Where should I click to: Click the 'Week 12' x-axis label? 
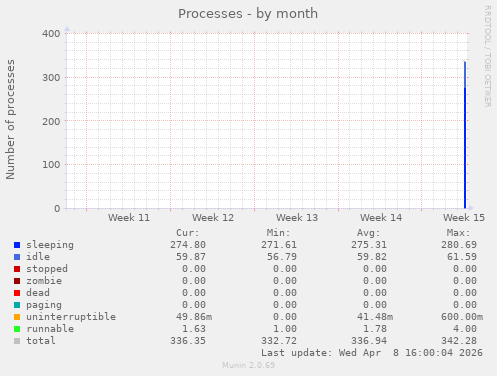pos(213,218)
